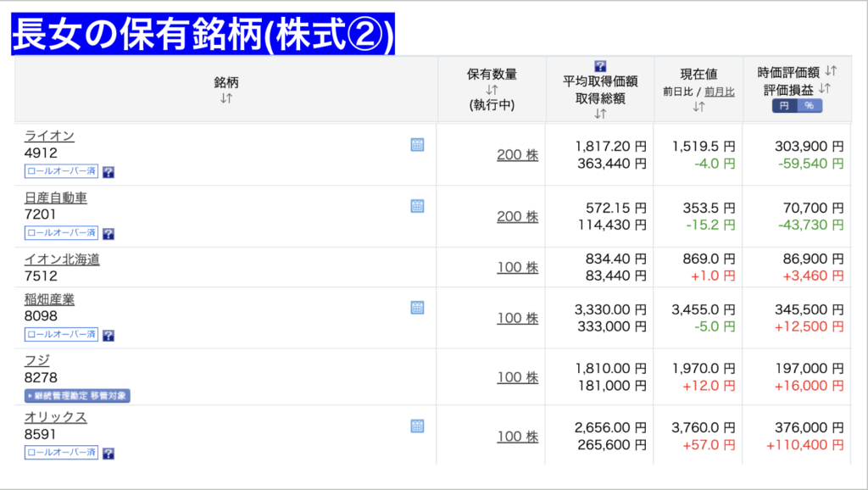868x490 pixels.
Task: Click the 200 株 quantity for 日産自動車
Action: click(x=517, y=217)
